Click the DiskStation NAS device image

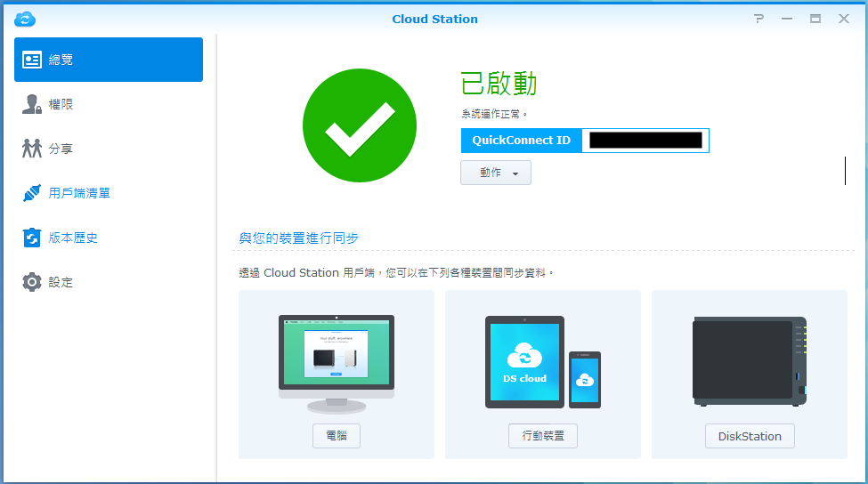[x=750, y=362]
